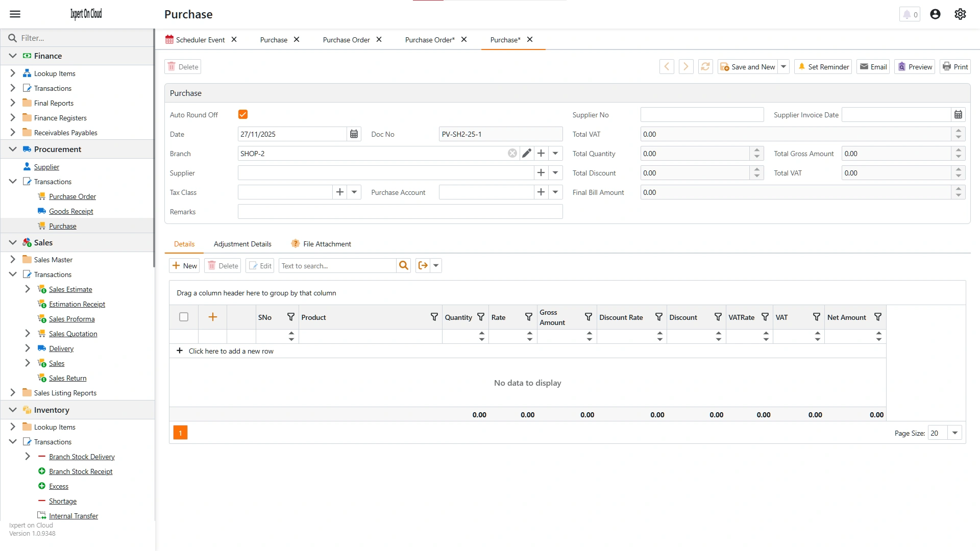Click the Save and New button
The width and height of the screenshot is (980, 551).
pos(748,66)
